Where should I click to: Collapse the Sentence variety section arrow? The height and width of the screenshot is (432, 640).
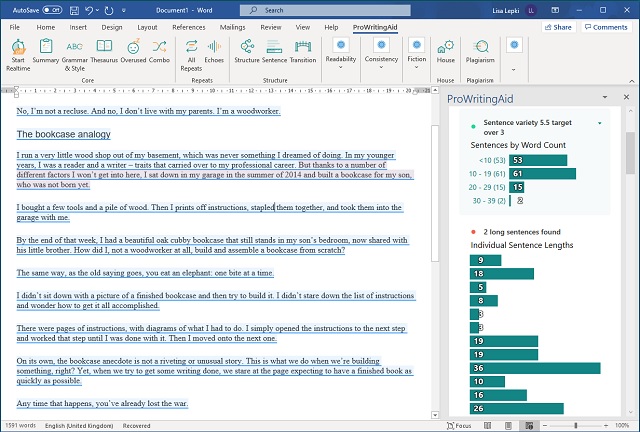coord(599,123)
